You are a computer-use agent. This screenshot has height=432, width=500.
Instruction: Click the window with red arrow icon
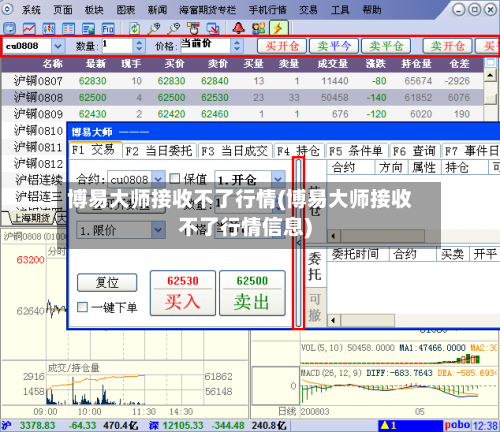click(x=213, y=28)
